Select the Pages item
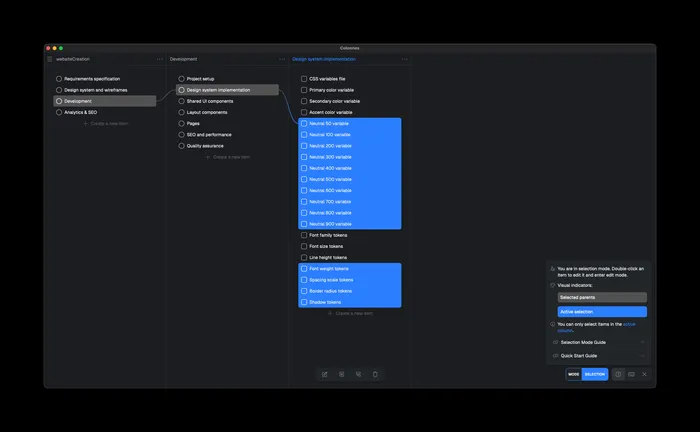The image size is (700, 432). [227, 124]
